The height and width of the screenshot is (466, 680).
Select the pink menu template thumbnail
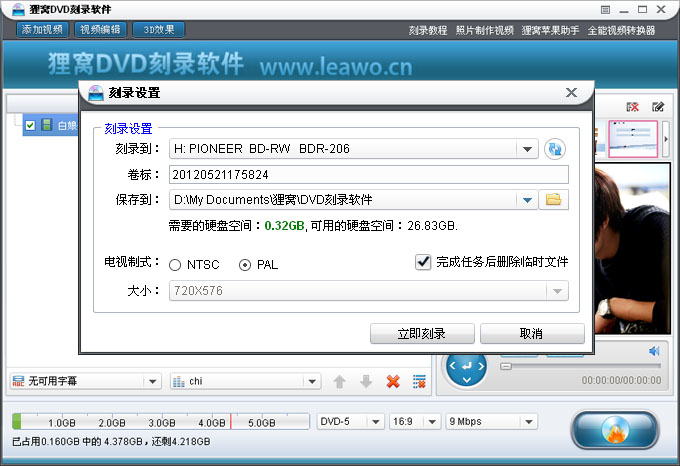pyautogui.click(x=633, y=139)
